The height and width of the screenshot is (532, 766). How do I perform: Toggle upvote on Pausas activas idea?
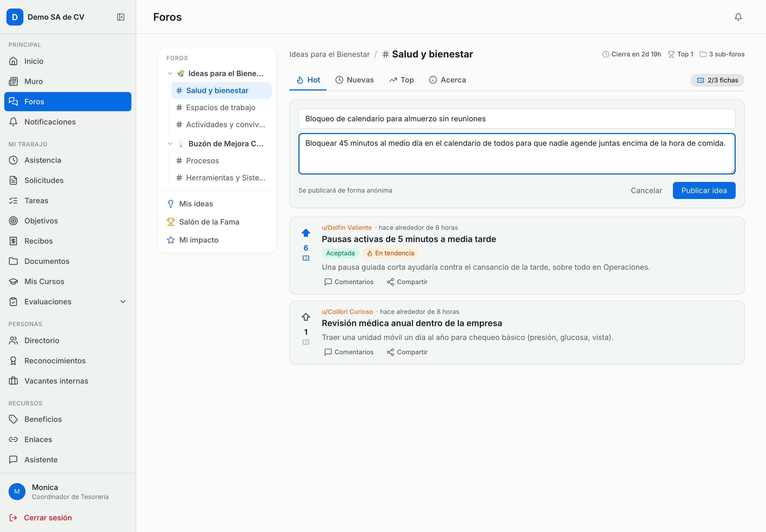click(306, 233)
